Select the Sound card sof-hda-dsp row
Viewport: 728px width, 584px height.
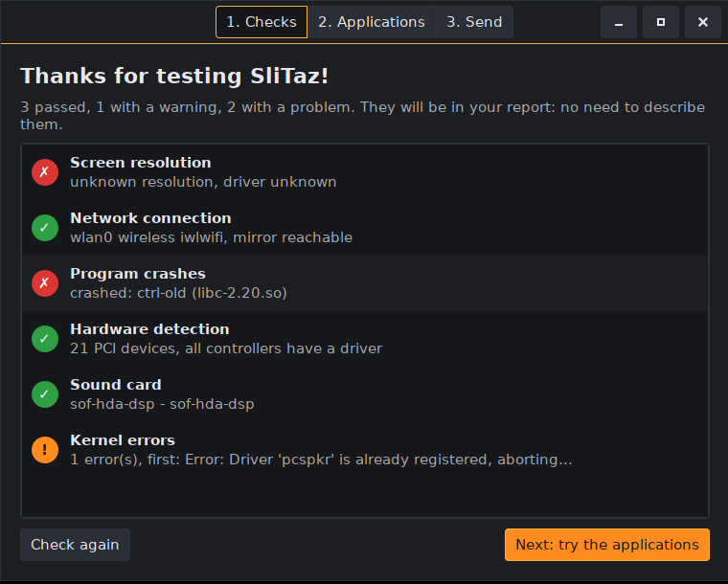[364, 394]
